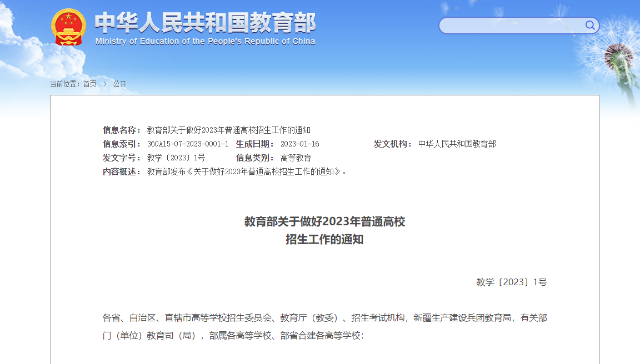The image size is (640, 364).
Task: Click the 发文机构 label
Action: (x=393, y=144)
